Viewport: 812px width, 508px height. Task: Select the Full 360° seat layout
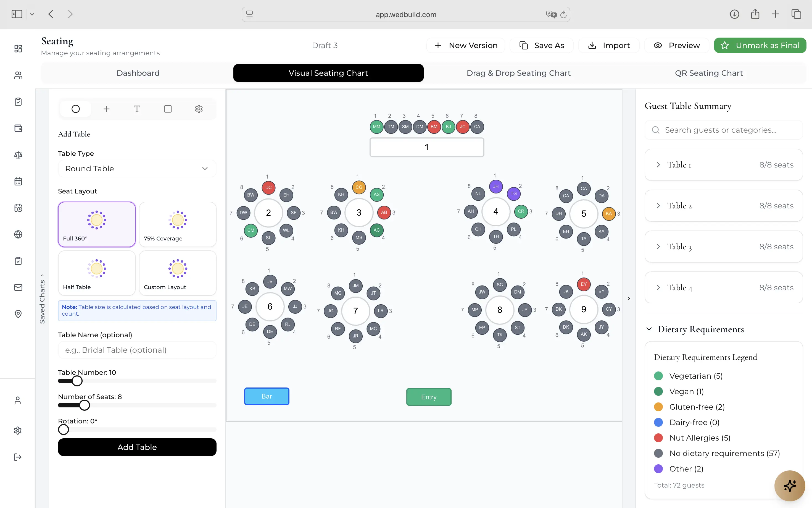pos(97,224)
